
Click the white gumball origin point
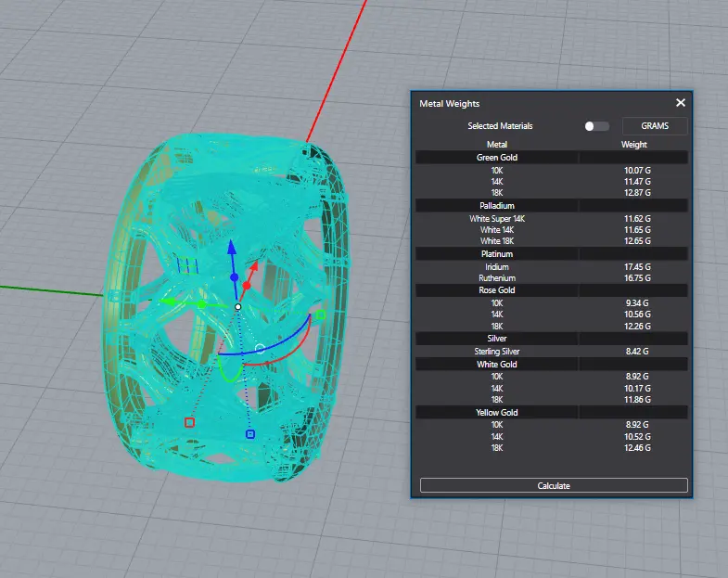click(x=237, y=307)
